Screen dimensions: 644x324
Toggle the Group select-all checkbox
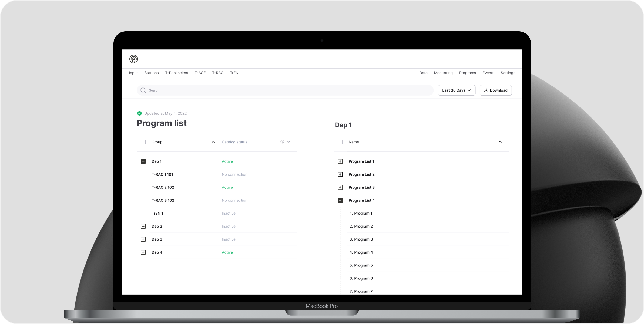[x=143, y=142]
